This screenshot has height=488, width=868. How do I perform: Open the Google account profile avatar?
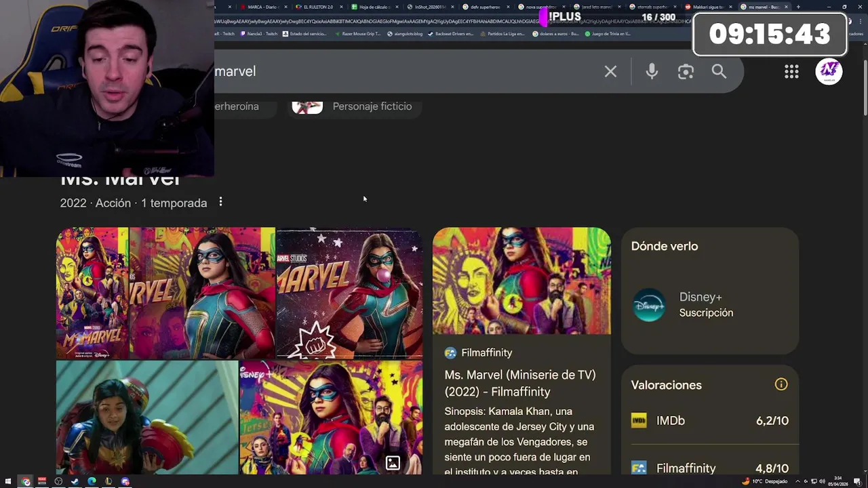point(829,71)
